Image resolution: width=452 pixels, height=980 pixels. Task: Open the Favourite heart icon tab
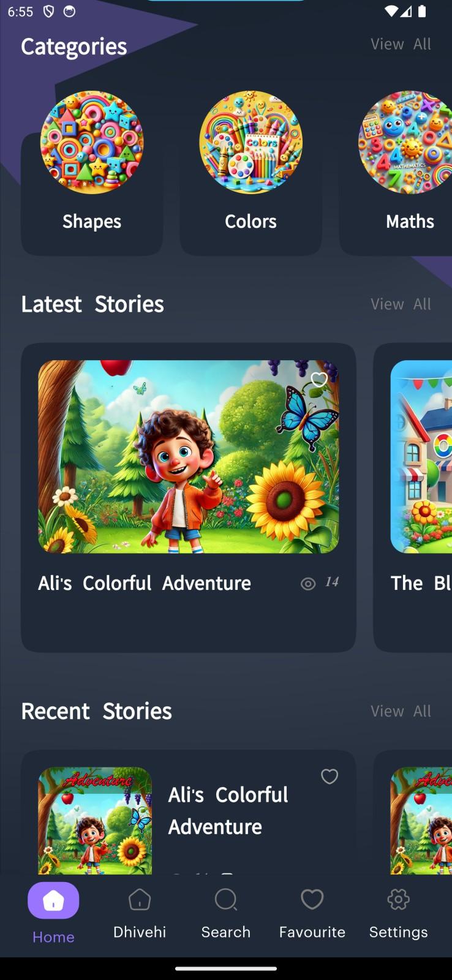tap(312, 899)
